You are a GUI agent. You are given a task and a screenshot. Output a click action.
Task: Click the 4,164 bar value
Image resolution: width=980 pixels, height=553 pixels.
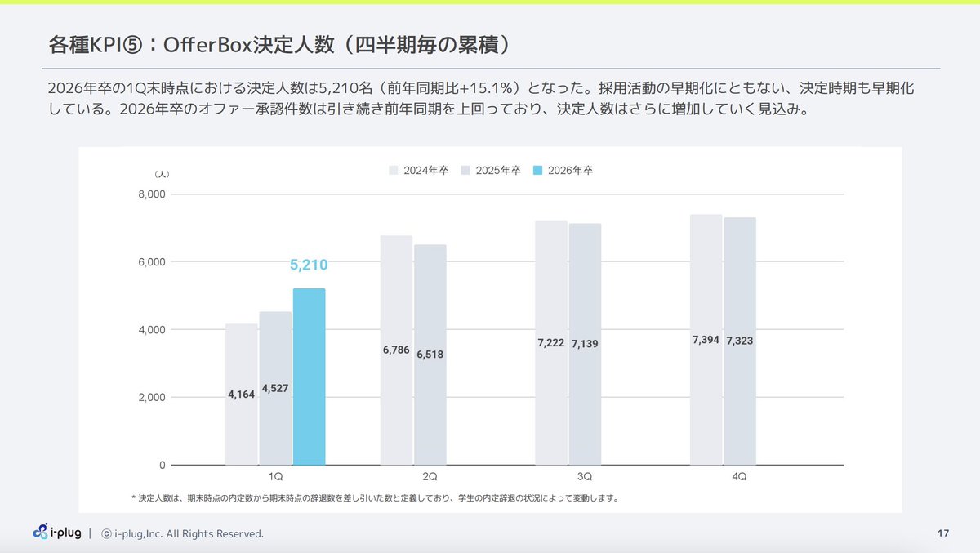tap(241, 394)
